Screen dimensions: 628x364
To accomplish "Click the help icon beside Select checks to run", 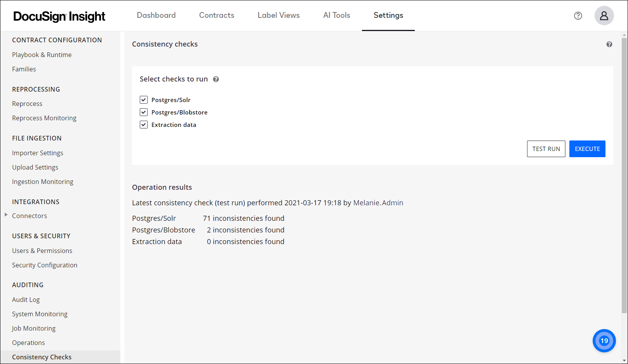I will click(x=216, y=79).
